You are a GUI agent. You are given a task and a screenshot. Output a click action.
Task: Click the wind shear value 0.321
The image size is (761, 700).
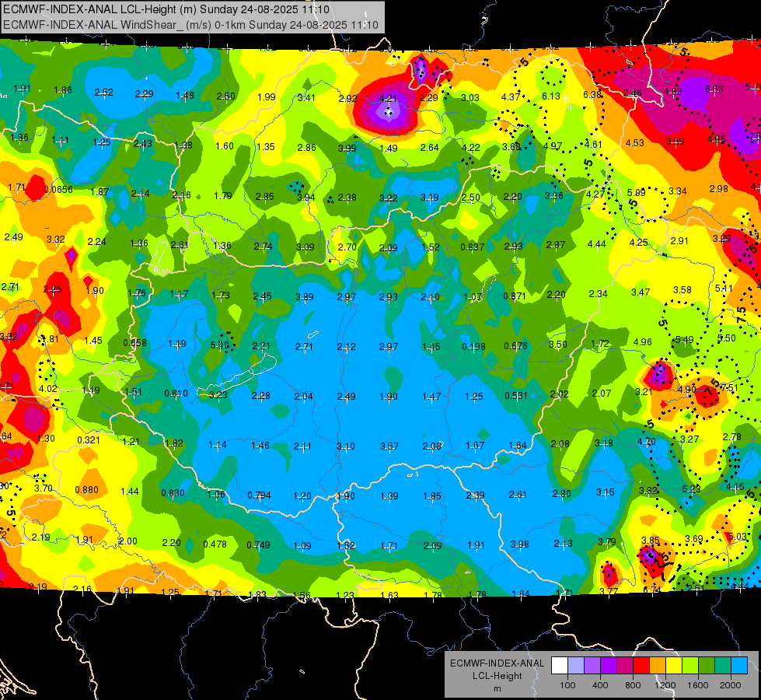click(x=89, y=439)
